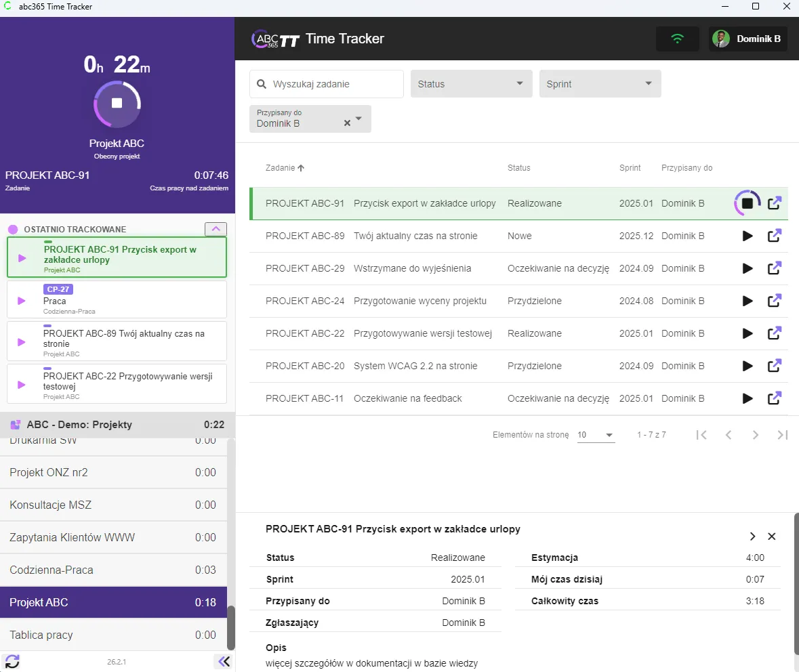
Task: Collapse the OSTATNIO TRACKOWANE section
Action: [216, 229]
